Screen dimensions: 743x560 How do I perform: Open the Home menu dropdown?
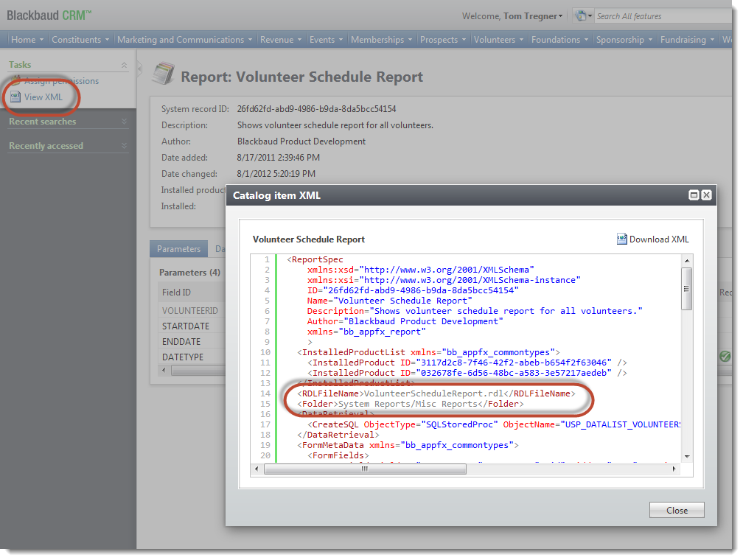27,40
